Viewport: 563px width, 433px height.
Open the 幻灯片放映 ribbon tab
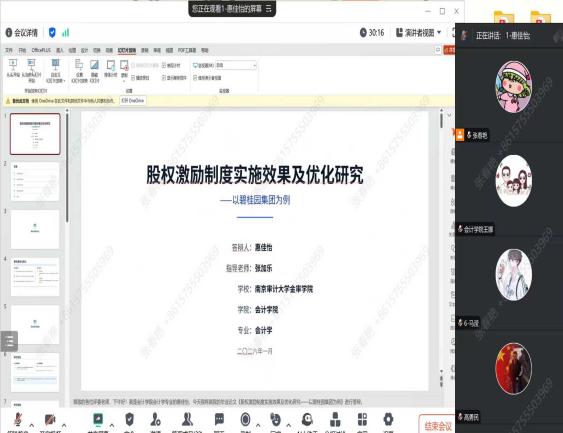127,51
